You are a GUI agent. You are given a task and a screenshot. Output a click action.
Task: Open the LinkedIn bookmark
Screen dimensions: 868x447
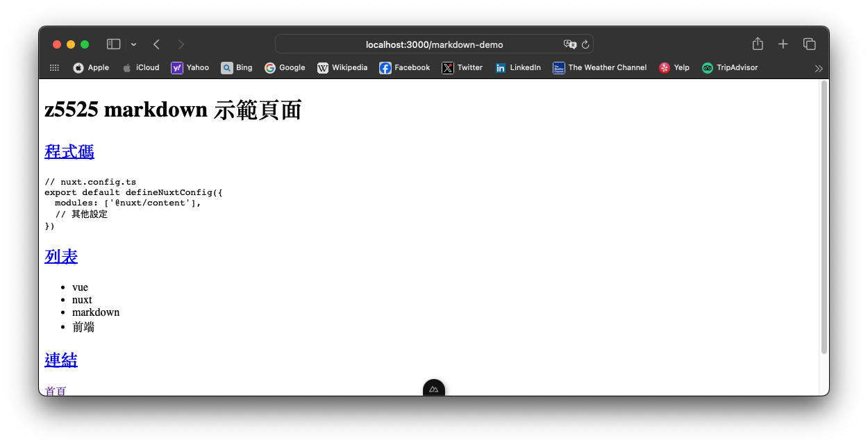tap(517, 67)
